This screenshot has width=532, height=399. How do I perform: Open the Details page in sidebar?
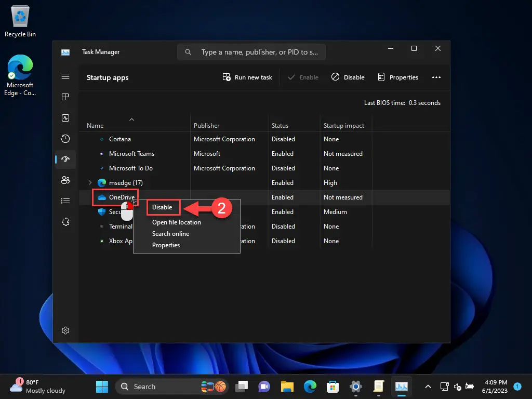pos(65,201)
